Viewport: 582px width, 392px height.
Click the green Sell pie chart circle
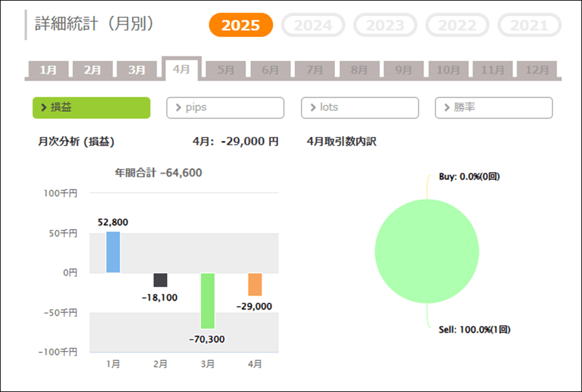coord(427,252)
